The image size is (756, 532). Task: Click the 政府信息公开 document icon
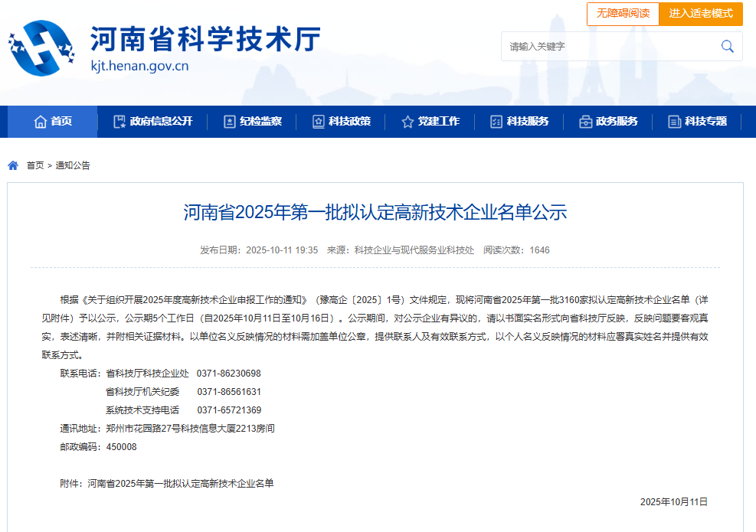click(x=118, y=121)
